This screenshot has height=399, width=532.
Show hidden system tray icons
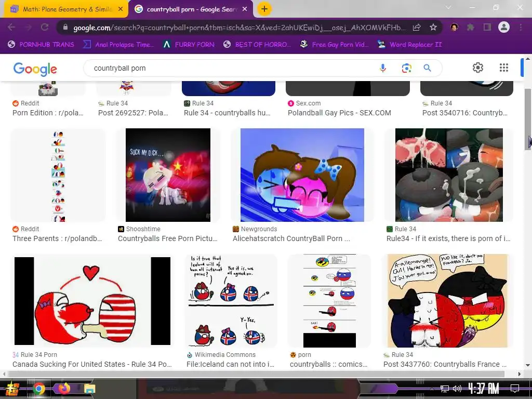[x=432, y=389]
